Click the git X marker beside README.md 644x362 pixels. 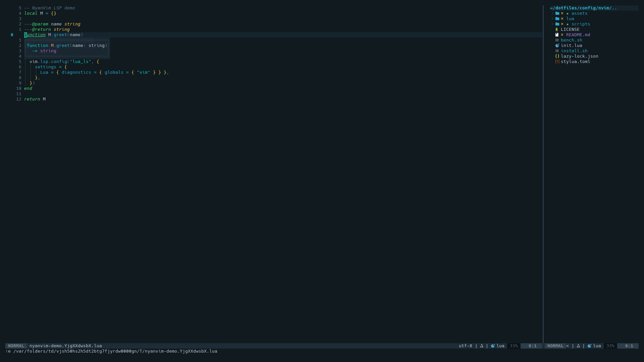(x=562, y=35)
